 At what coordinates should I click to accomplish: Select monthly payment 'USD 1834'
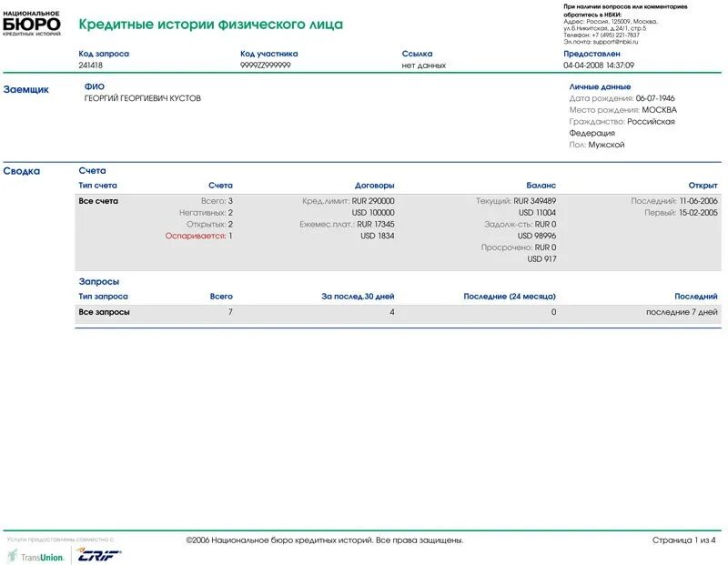[378, 236]
